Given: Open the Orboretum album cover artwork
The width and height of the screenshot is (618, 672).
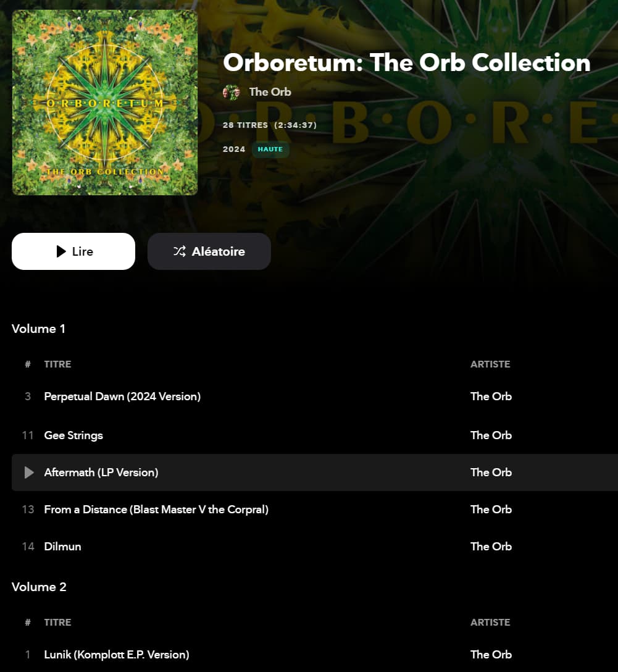Looking at the screenshot, I should tap(105, 103).
